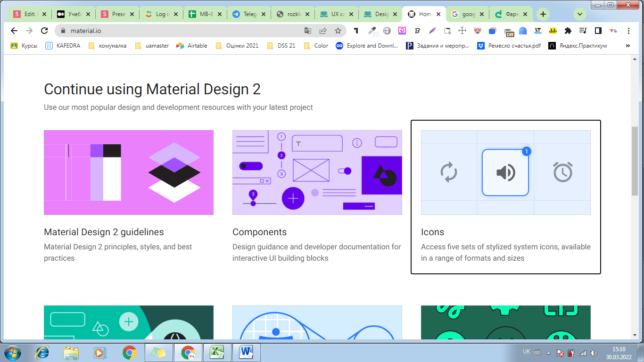
Task: Click the blue card thumbnail at the bottom
Action: click(x=317, y=322)
